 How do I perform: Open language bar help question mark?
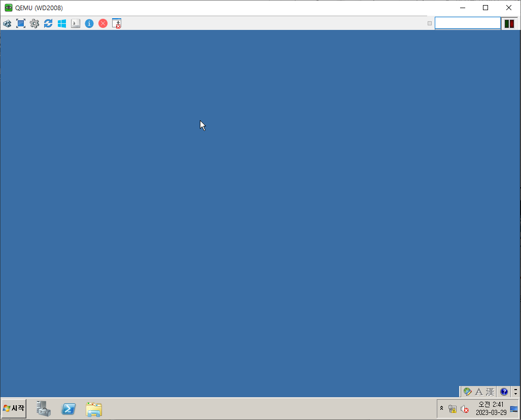pos(504,392)
